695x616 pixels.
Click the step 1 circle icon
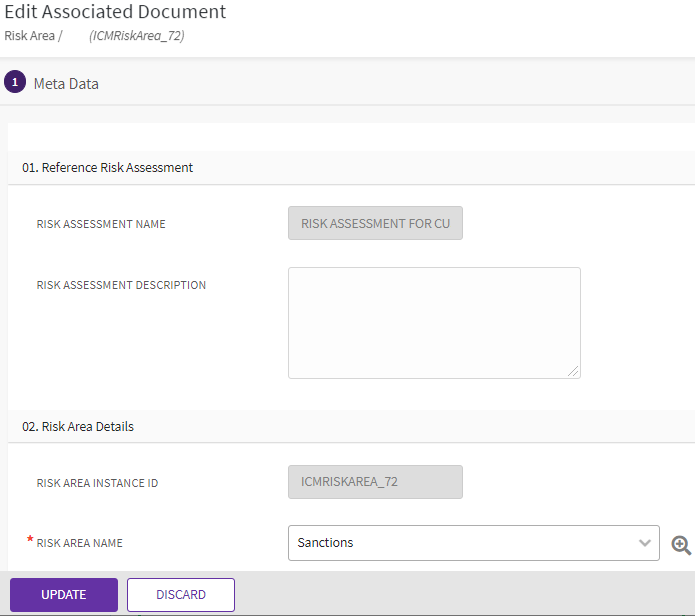pos(15,83)
